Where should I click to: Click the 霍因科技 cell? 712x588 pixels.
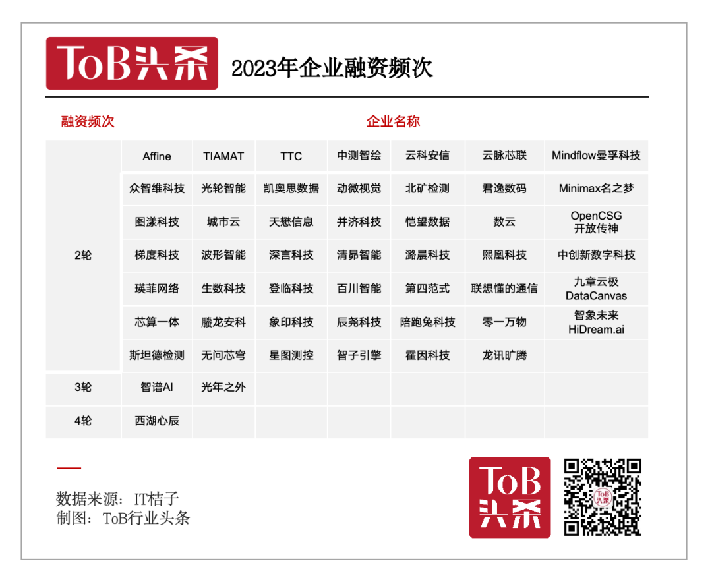[x=427, y=355]
